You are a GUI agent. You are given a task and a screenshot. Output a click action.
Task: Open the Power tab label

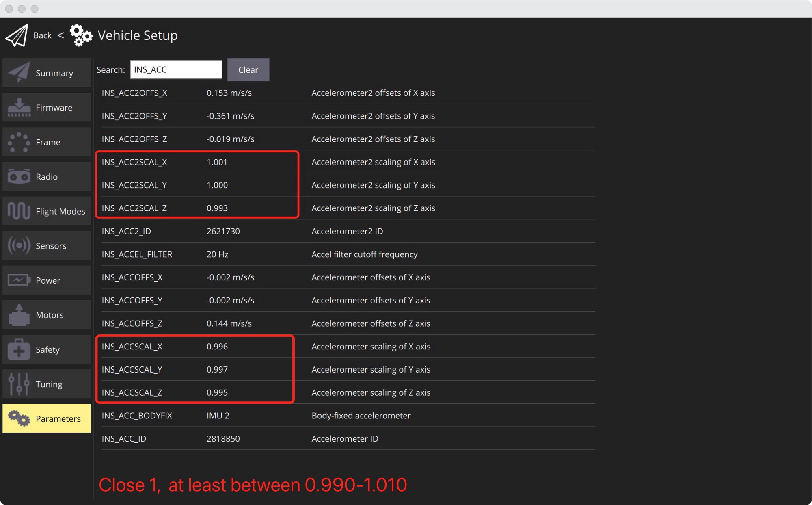(48, 280)
